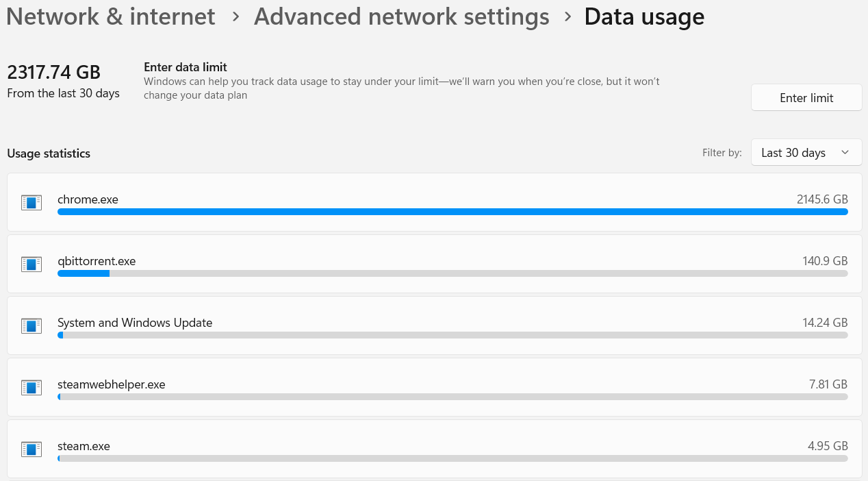Select the System and Windows Update label
868x481 pixels.
tap(135, 323)
